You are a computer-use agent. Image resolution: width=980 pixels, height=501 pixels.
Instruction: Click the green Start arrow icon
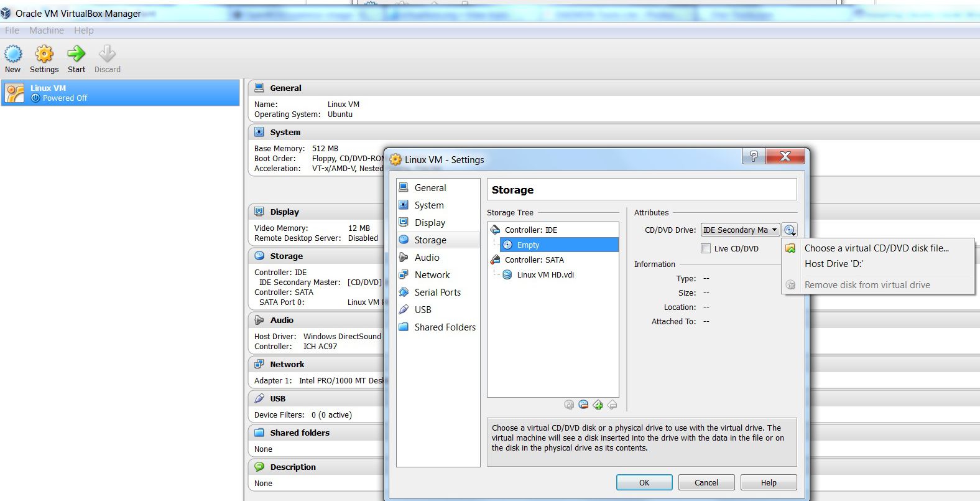tap(76, 54)
